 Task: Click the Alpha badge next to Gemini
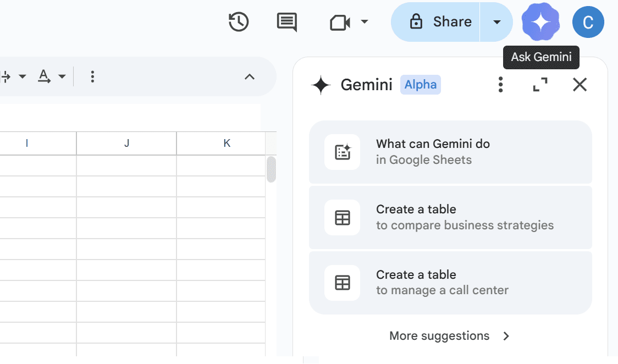pyautogui.click(x=420, y=84)
